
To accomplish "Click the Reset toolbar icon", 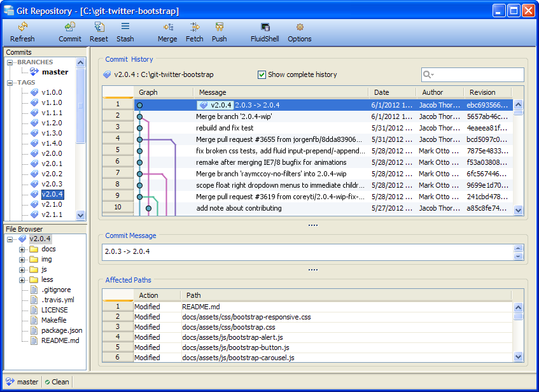I will coord(99,27).
